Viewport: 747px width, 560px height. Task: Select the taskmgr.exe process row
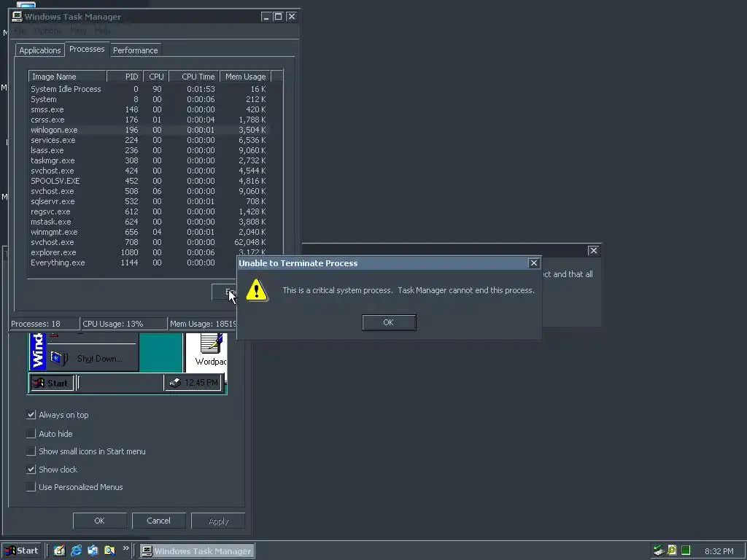(x=148, y=160)
